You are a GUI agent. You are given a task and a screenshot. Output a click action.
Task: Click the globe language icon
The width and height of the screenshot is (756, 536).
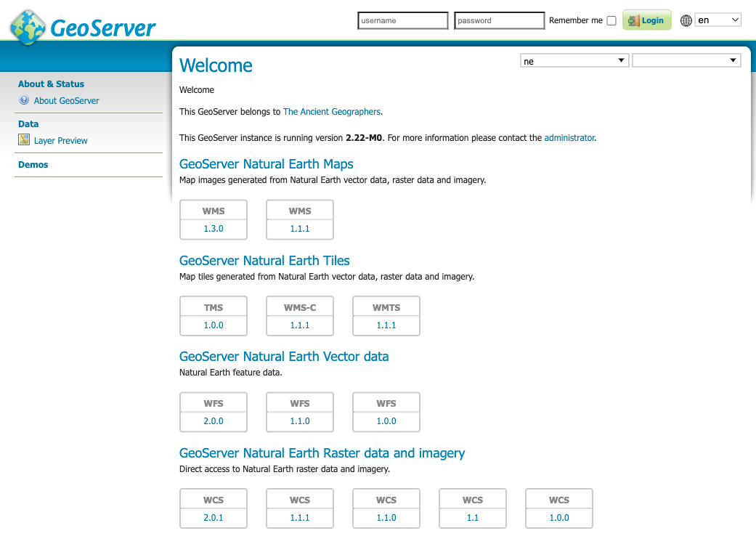tap(686, 20)
